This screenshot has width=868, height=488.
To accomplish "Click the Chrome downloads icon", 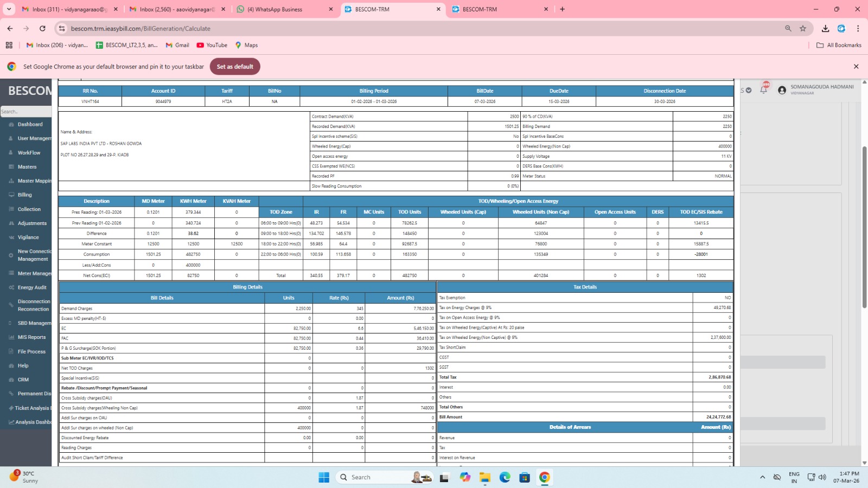I will tap(825, 29).
